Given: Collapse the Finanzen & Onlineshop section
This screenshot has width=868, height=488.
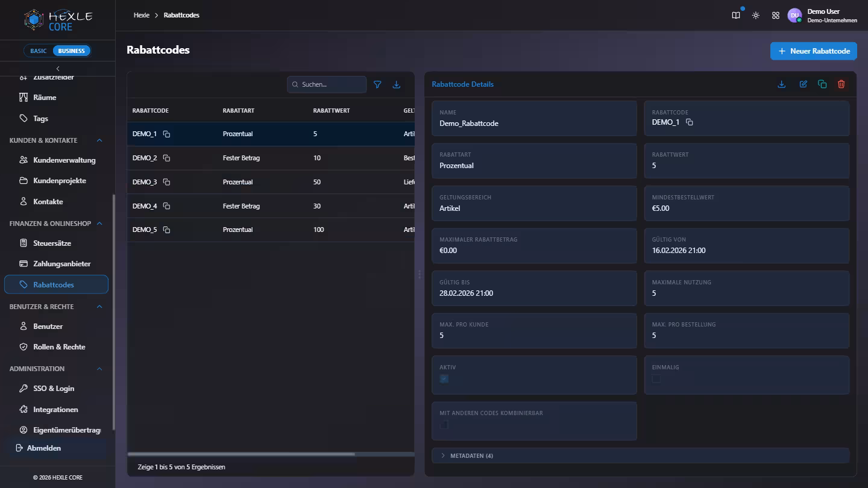Looking at the screenshot, I should point(99,224).
